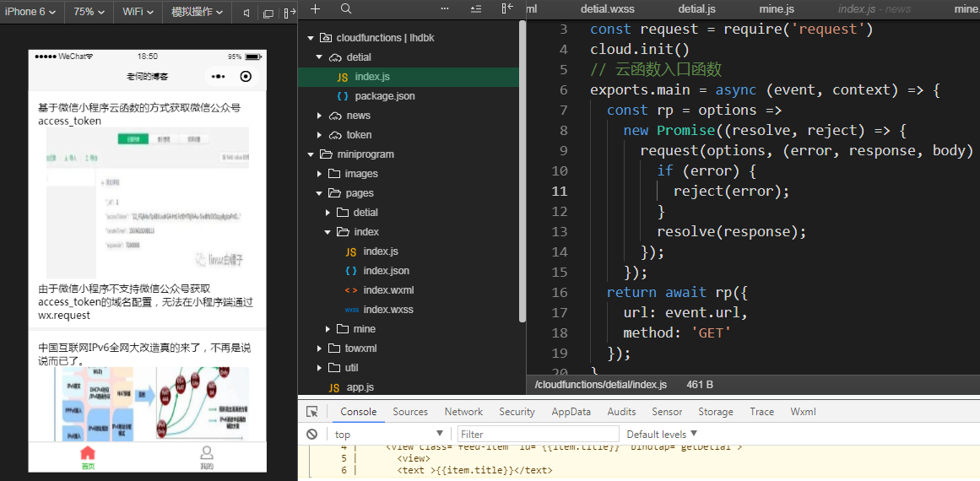Click the hide file panel arrow icon
This screenshot has width=980, height=481.
pos(507,8)
